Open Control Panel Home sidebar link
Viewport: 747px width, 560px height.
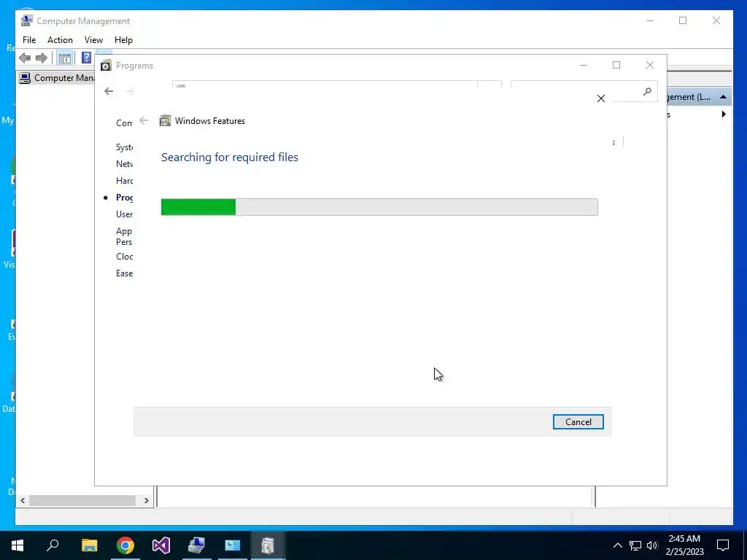[x=124, y=122]
